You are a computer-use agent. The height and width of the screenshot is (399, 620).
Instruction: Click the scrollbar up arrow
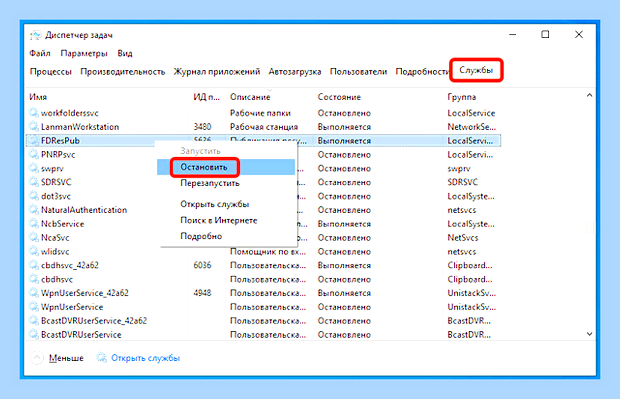tap(589, 95)
